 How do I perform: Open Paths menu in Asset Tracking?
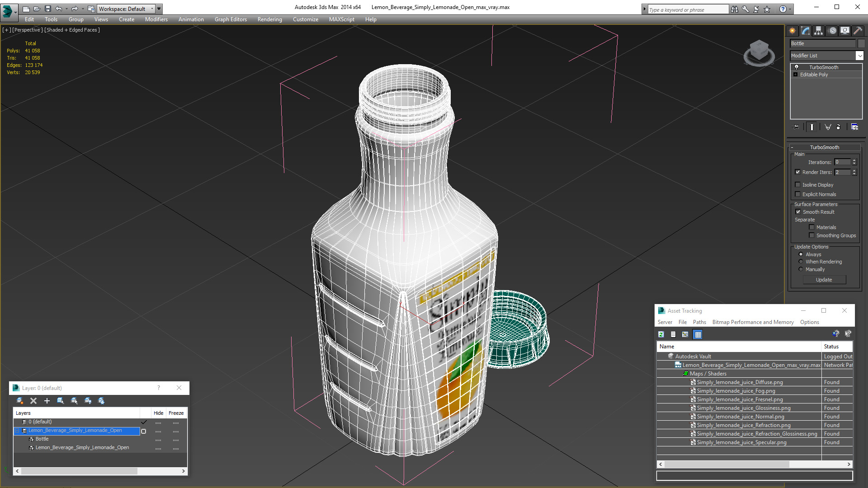coord(699,322)
